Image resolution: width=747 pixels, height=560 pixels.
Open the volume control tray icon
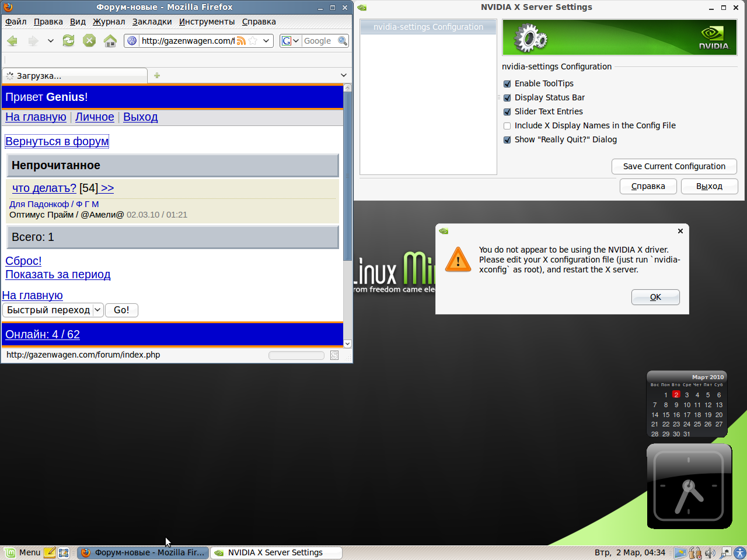[x=710, y=552]
